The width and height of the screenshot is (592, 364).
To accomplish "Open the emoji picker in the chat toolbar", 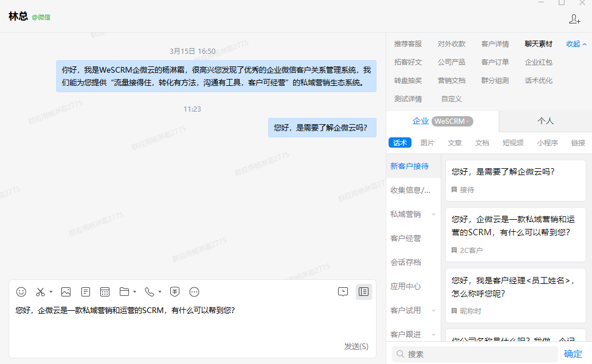I will click(x=21, y=291).
